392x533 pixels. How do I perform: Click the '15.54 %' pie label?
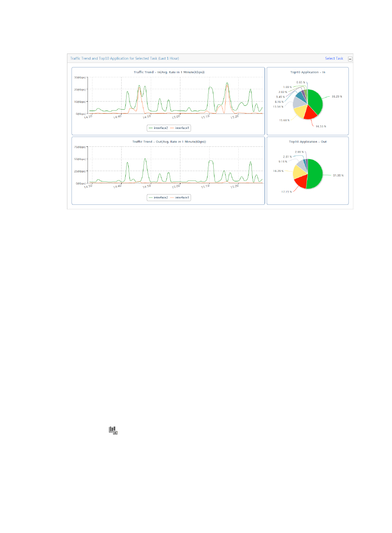point(278,107)
